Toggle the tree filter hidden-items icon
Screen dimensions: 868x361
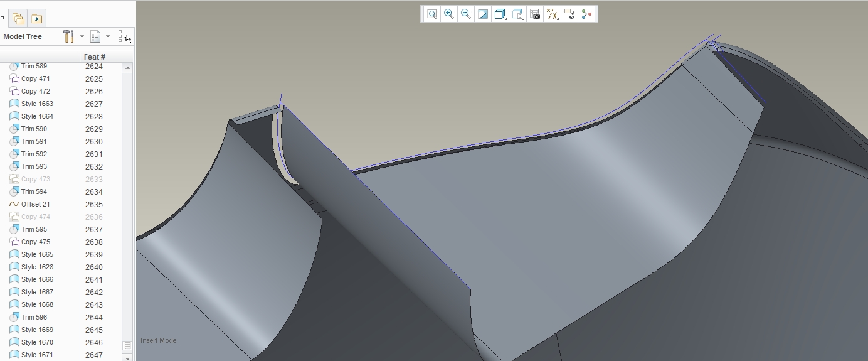124,36
